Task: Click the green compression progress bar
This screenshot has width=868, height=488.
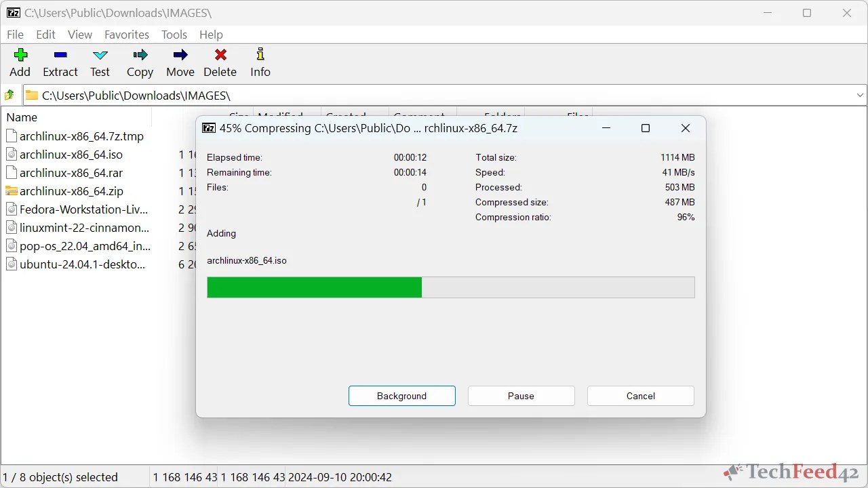Action: click(451, 287)
